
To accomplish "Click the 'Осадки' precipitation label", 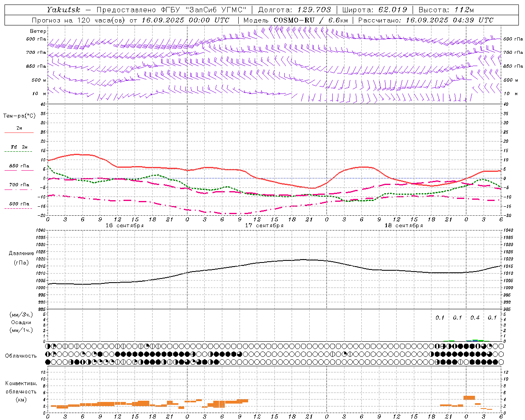I will pyautogui.click(x=21, y=322).
